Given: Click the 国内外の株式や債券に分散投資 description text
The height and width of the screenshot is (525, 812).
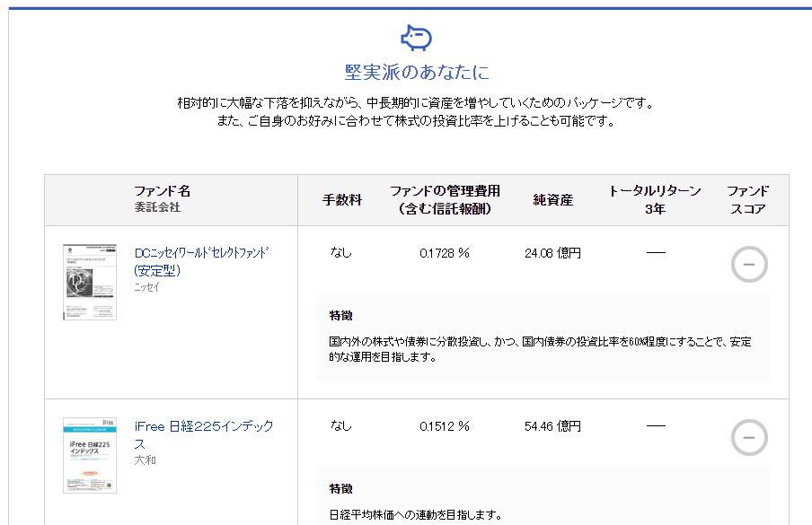Looking at the screenshot, I should 540,349.
